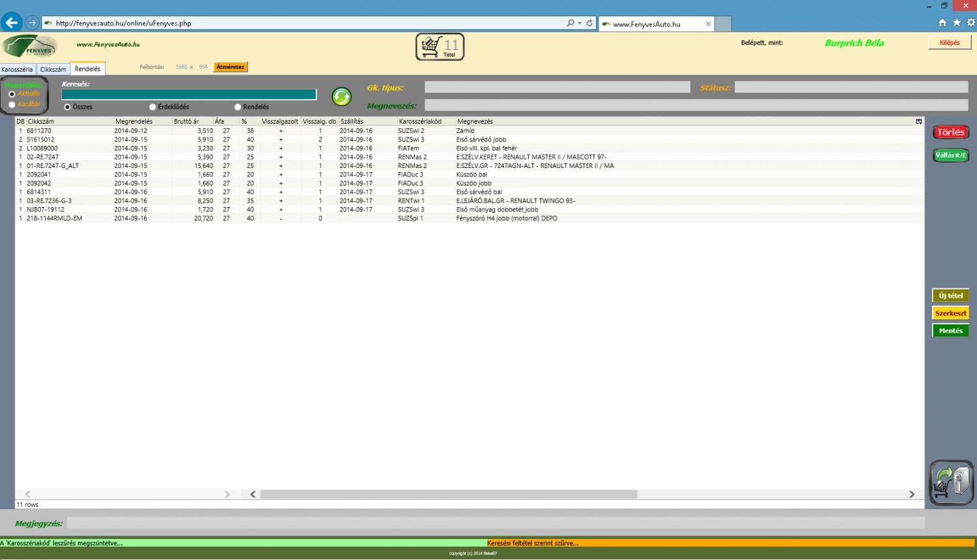Open the address bar search dropdown arrow

(x=580, y=23)
